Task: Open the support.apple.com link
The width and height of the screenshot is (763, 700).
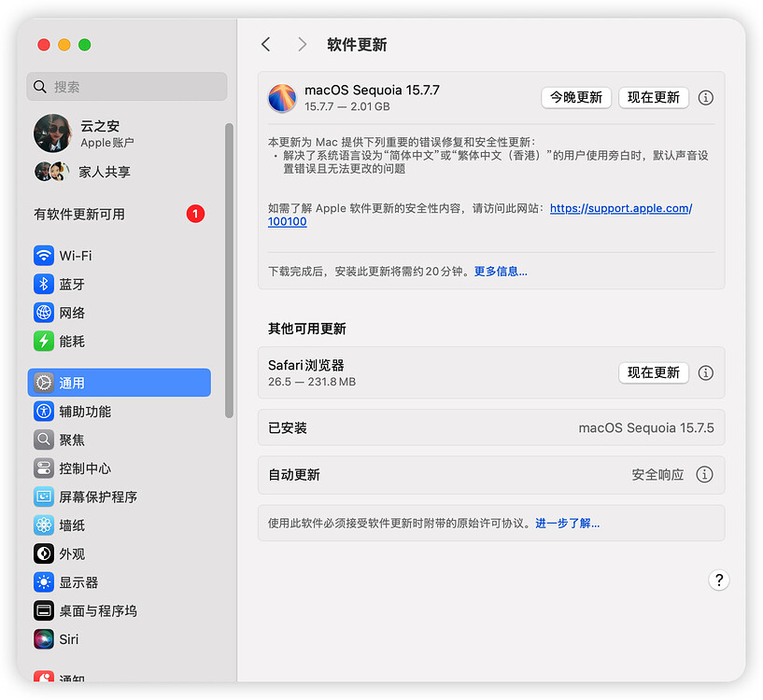Action: pos(621,208)
